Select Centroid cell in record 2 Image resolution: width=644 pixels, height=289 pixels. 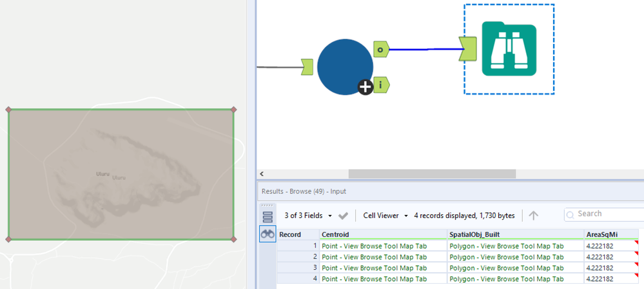pyautogui.click(x=383, y=257)
